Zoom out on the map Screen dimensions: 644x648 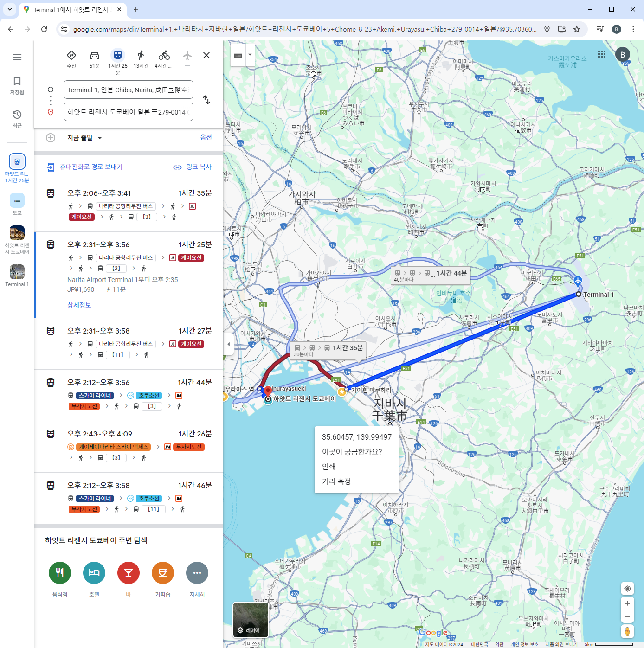(x=627, y=616)
